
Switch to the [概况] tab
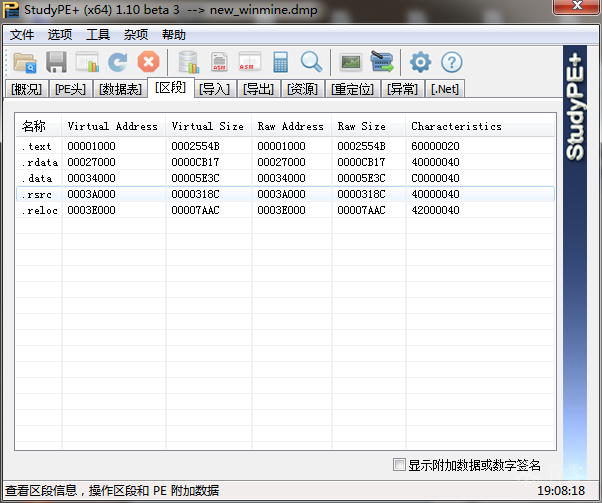pyautogui.click(x=26, y=89)
